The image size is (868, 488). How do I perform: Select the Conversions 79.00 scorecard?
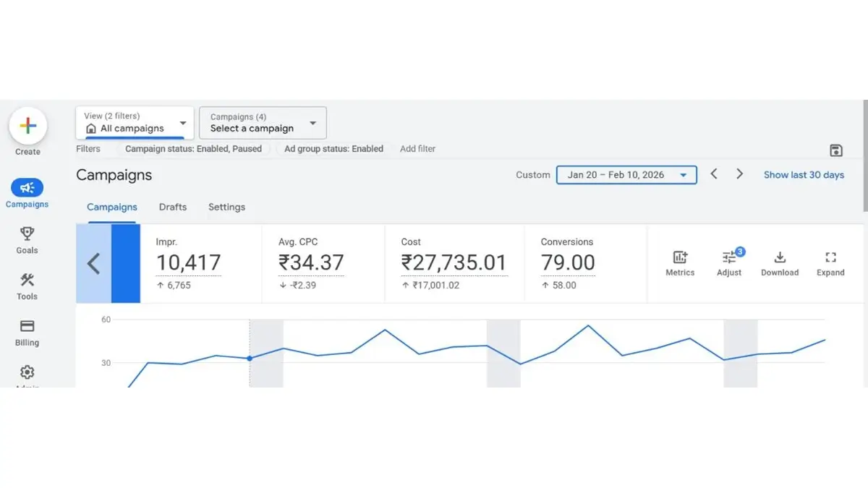click(586, 263)
